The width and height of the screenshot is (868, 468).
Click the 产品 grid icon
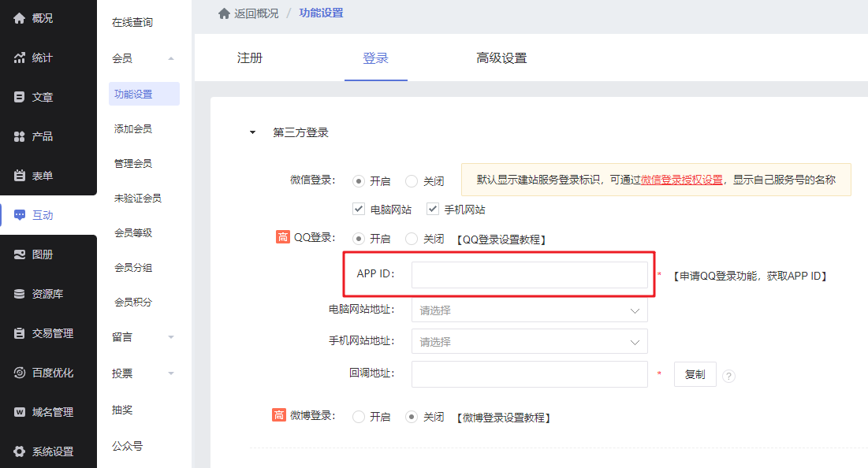coord(20,136)
